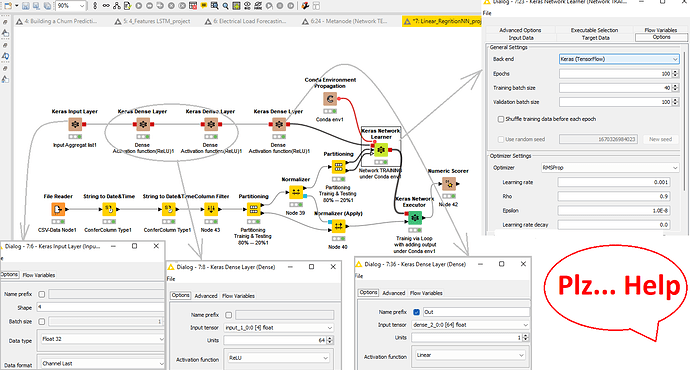This screenshot has height=370, width=690.
Task: Click the New seed button
Action: (661, 139)
